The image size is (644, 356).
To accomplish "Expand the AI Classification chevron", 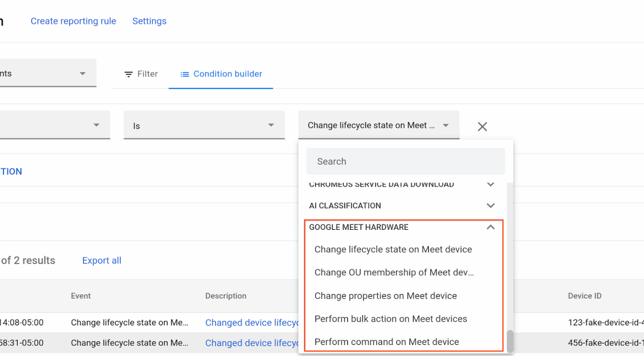I will click(491, 206).
